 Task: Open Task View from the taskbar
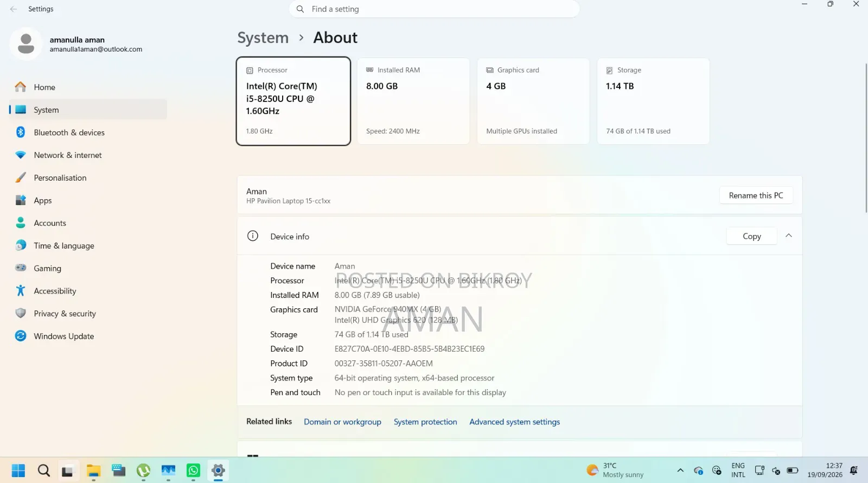point(68,471)
